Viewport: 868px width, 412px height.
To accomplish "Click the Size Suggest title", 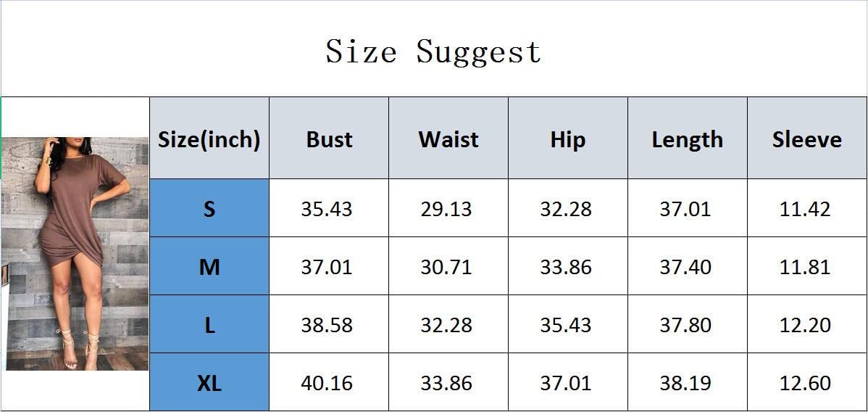I will point(433,52).
